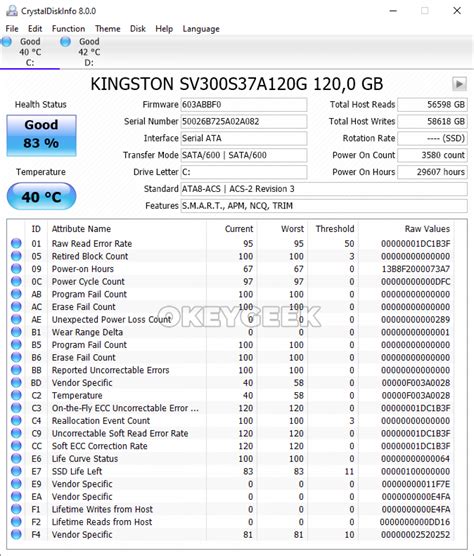Open the Function menu

point(68,29)
